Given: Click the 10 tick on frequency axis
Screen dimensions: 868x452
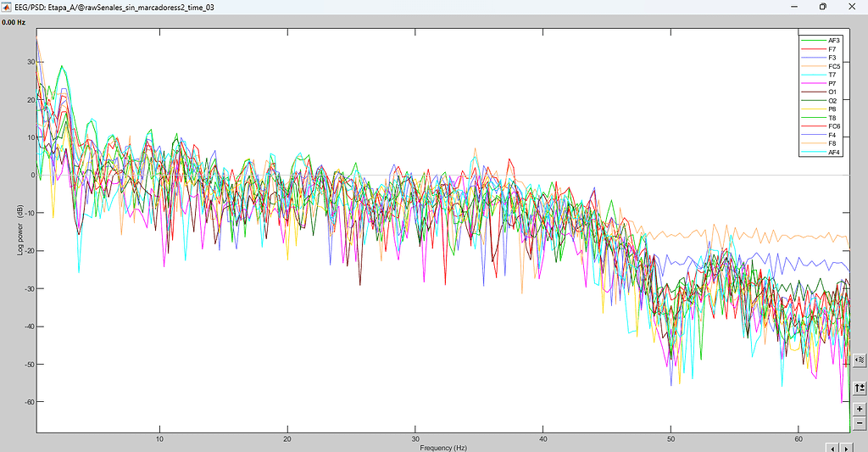Looking at the screenshot, I should (159, 438).
